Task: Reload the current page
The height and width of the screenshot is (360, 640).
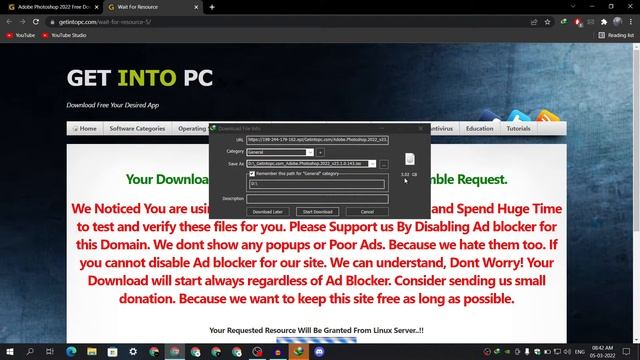Action: coord(36,22)
